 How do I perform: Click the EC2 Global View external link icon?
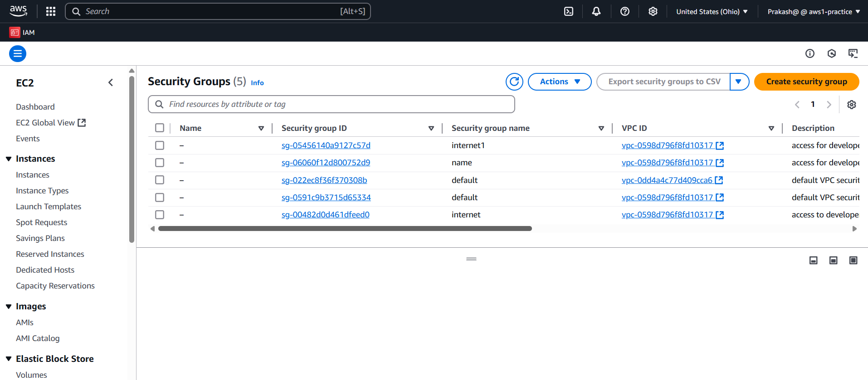coord(82,123)
